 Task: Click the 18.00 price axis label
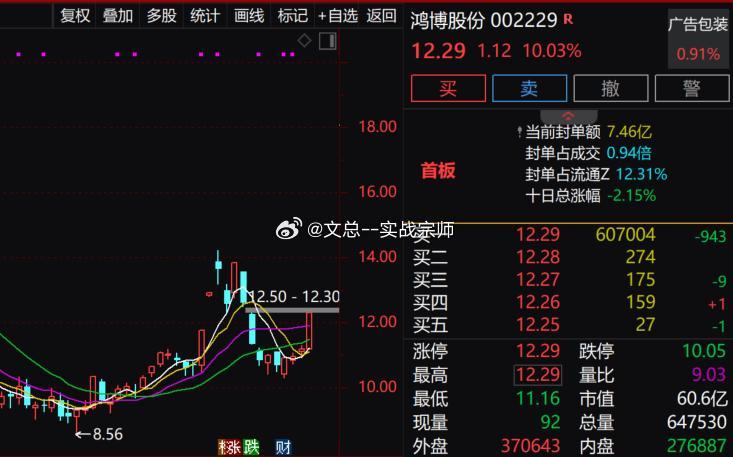(x=378, y=126)
